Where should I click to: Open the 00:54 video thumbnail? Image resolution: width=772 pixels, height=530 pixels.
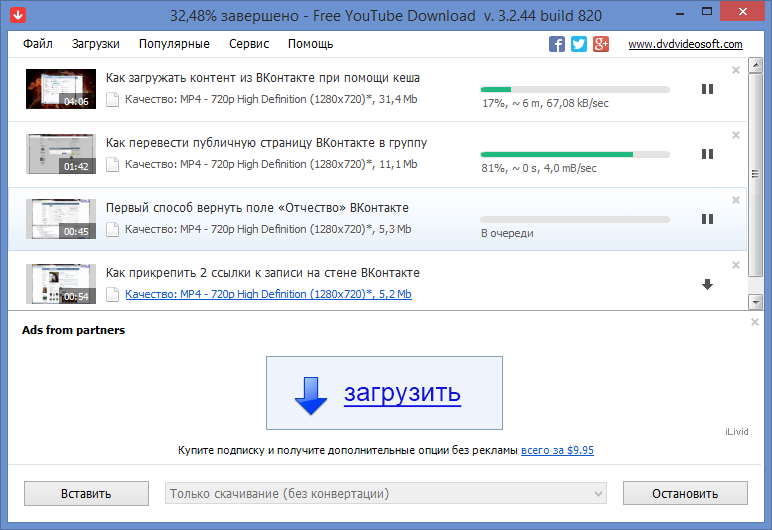[61, 284]
